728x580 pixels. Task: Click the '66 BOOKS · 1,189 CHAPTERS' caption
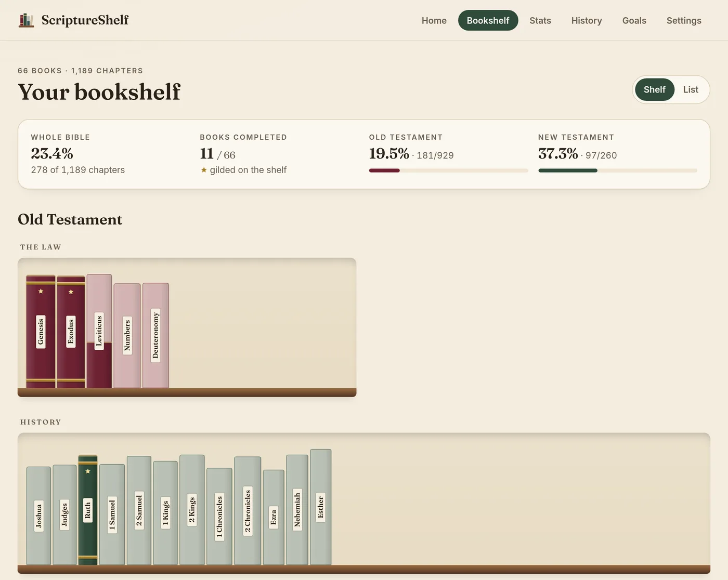coord(80,71)
